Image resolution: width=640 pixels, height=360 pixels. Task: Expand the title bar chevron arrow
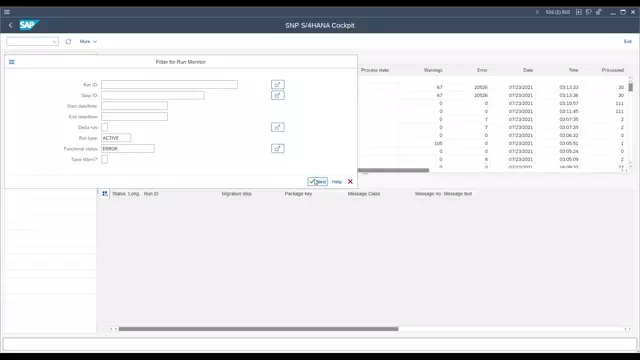[x=537, y=12]
